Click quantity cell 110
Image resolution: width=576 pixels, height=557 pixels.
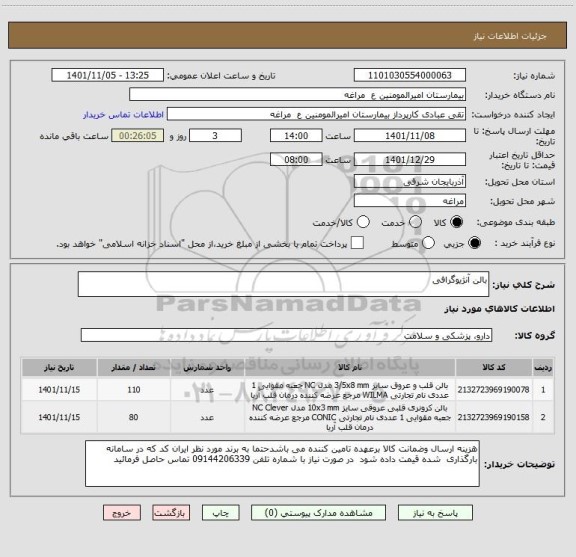point(134,390)
